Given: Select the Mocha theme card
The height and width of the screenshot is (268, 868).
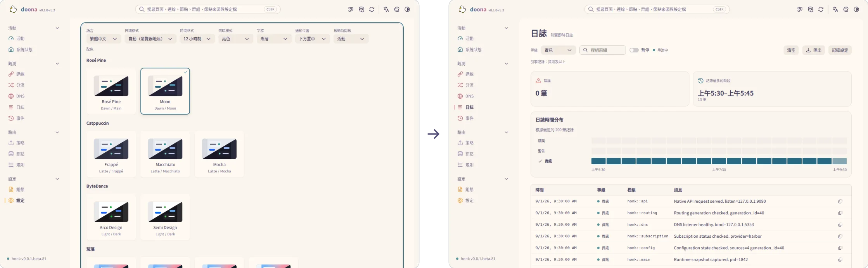Looking at the screenshot, I should [220, 154].
